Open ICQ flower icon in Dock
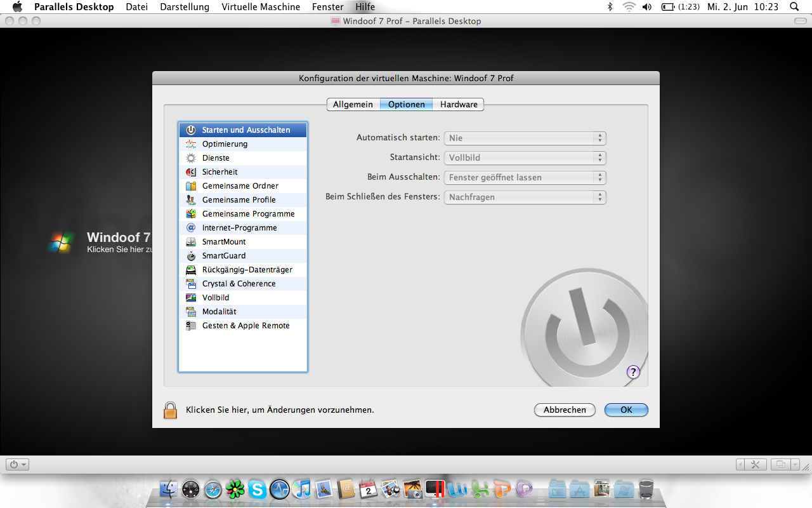The height and width of the screenshot is (508, 812). coord(235,489)
